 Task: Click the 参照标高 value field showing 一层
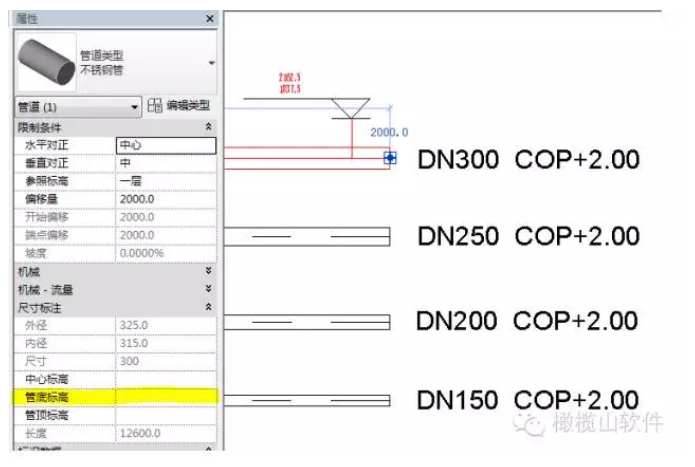coord(165,181)
